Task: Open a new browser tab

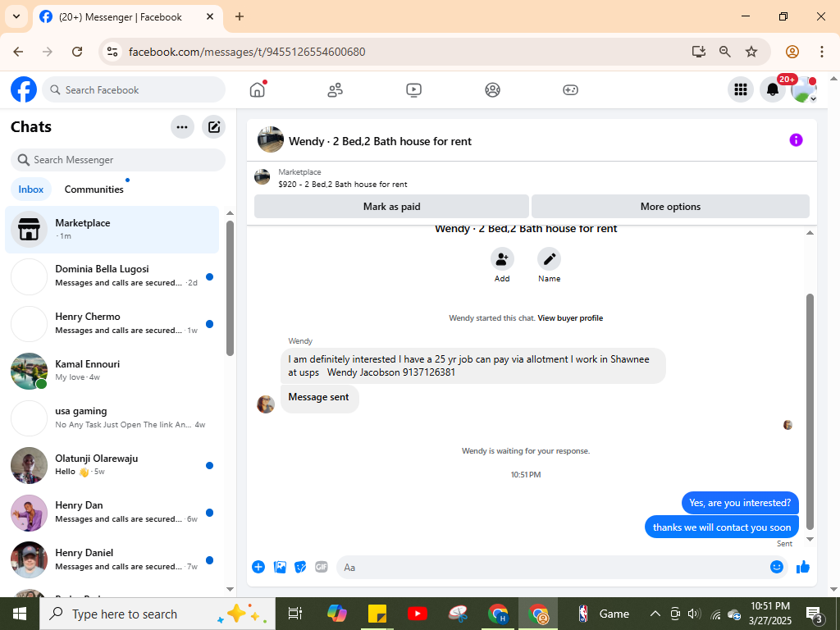Action: pos(240,16)
